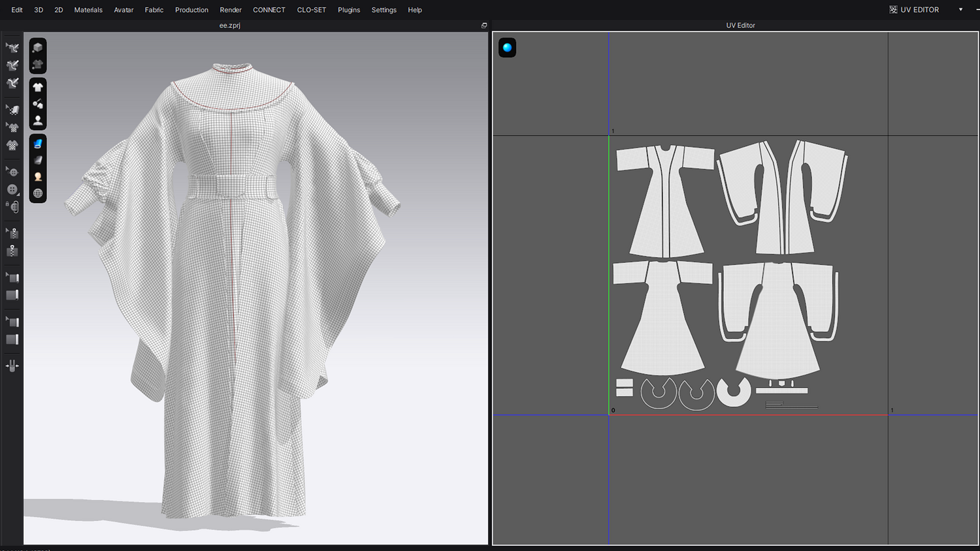Open the UV EDITOR mode dropdown arrow
980x551 pixels.
960,10
